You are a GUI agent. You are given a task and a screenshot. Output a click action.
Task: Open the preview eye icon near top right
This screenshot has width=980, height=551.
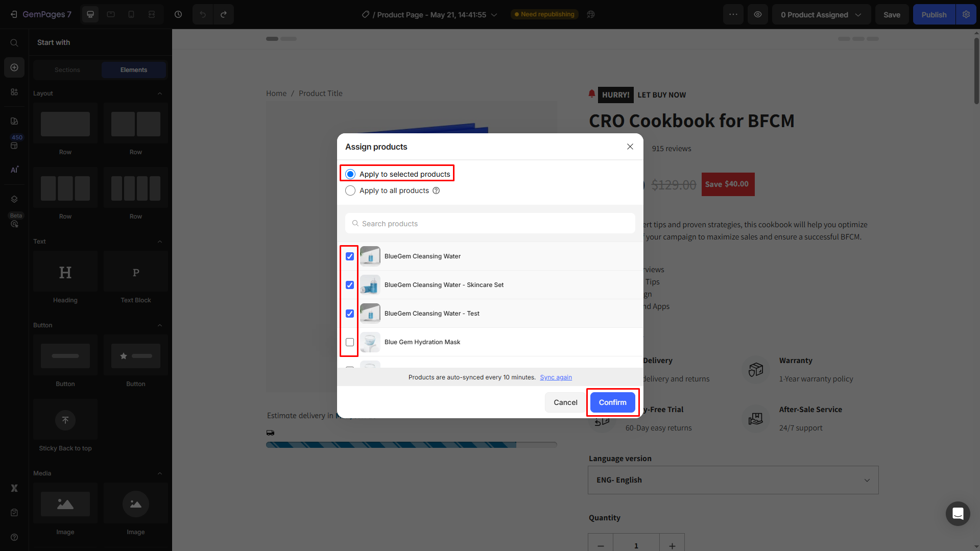click(x=757, y=14)
